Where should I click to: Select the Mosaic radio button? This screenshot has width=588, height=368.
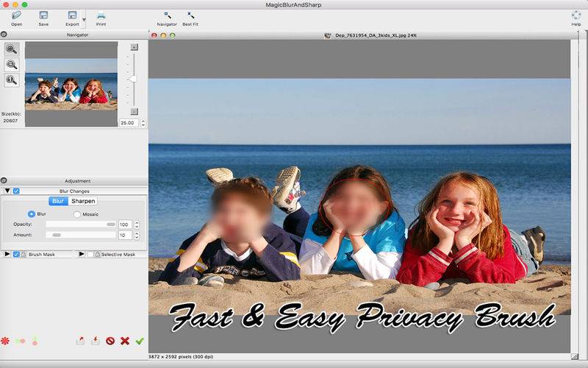tap(77, 214)
